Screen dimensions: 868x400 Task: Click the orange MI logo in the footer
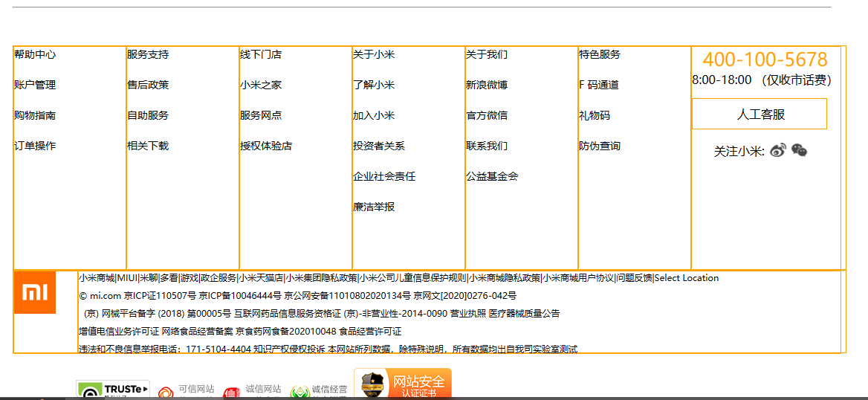click(x=34, y=292)
